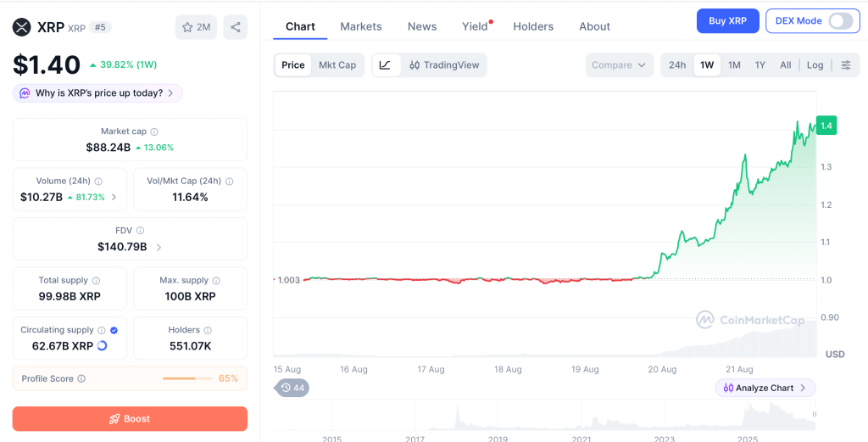Click the 20 Aug date label
This screenshot has width=868, height=442.
click(x=663, y=369)
